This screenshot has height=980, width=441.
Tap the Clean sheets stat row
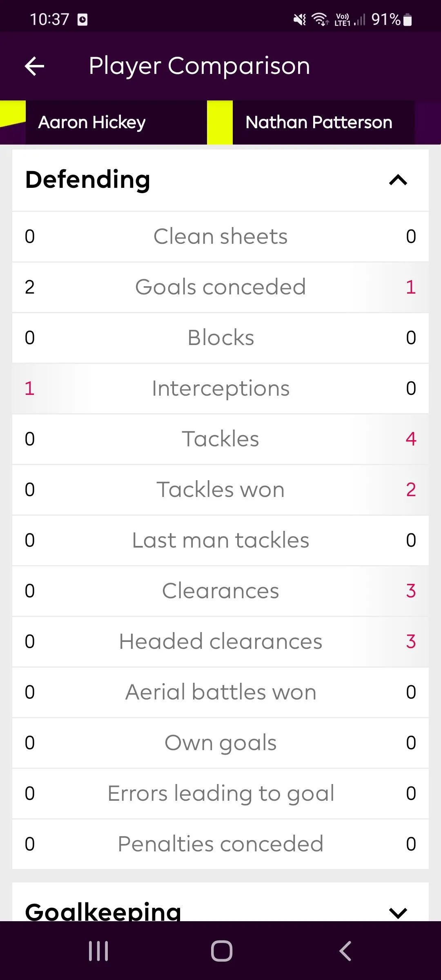coord(220,236)
